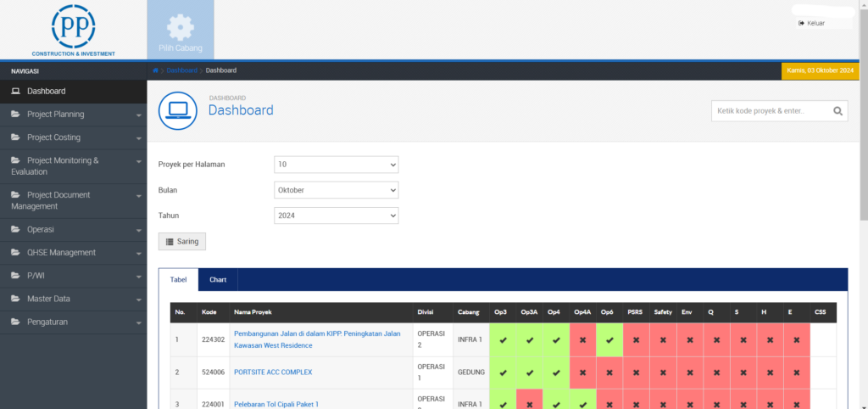The image size is (868, 409).
Task: Click the search magnifier icon
Action: [x=837, y=111]
